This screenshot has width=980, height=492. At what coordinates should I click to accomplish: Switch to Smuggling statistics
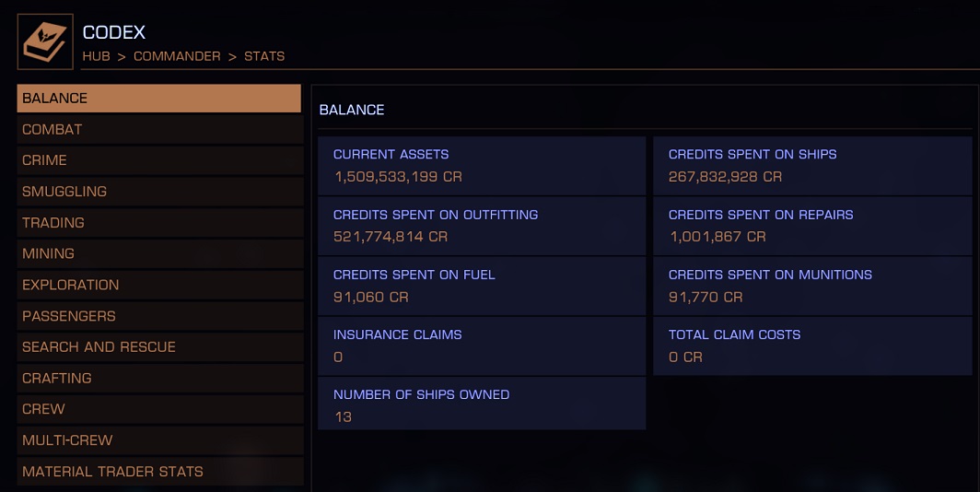pyautogui.click(x=160, y=192)
